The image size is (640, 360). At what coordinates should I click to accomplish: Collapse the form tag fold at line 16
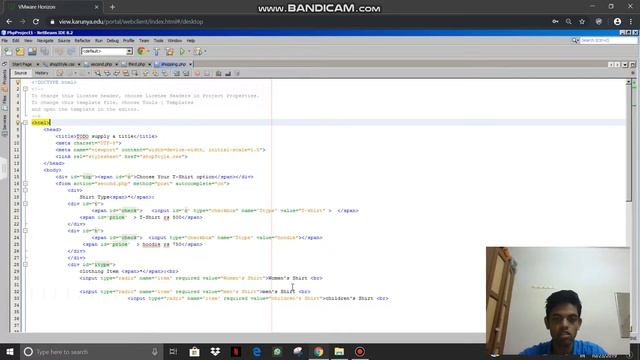coord(25,184)
